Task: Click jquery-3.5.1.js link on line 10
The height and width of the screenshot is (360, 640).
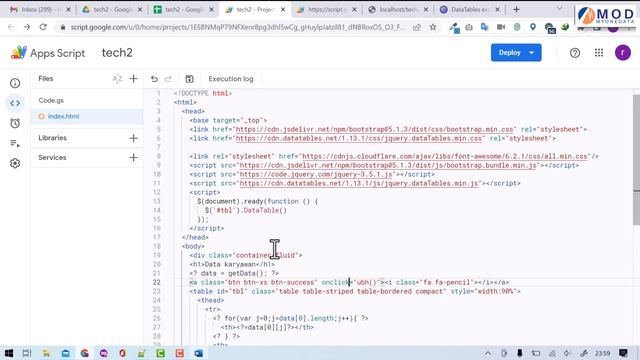Action: [316, 174]
